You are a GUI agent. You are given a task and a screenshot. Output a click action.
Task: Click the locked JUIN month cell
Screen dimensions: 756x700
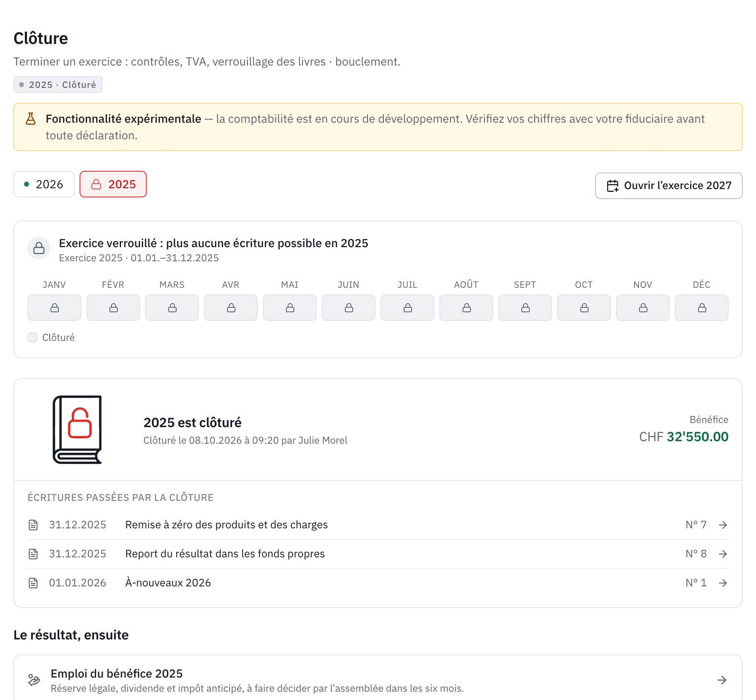click(x=349, y=308)
